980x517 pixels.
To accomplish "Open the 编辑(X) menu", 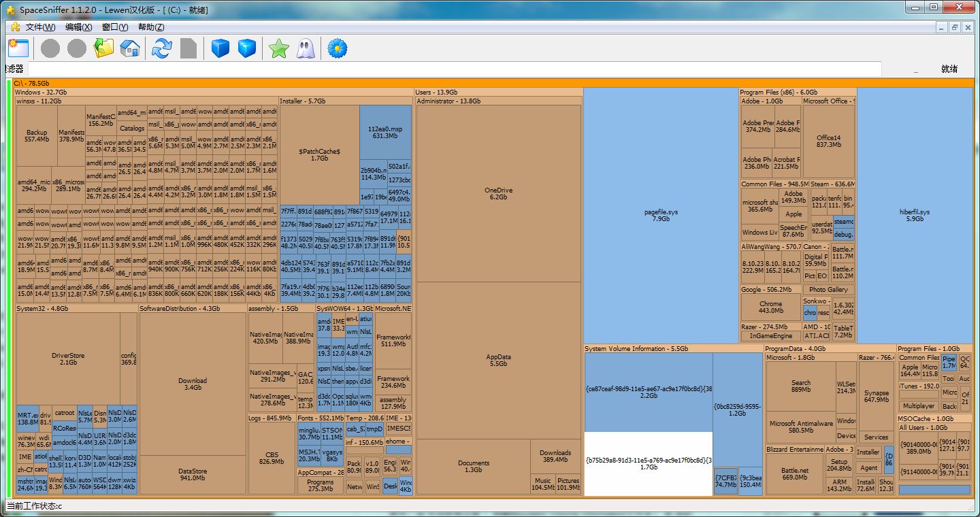I will pos(79,27).
